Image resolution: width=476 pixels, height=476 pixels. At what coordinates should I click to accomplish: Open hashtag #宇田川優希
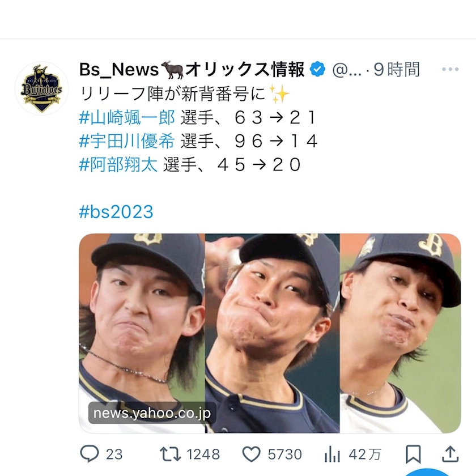127,141
